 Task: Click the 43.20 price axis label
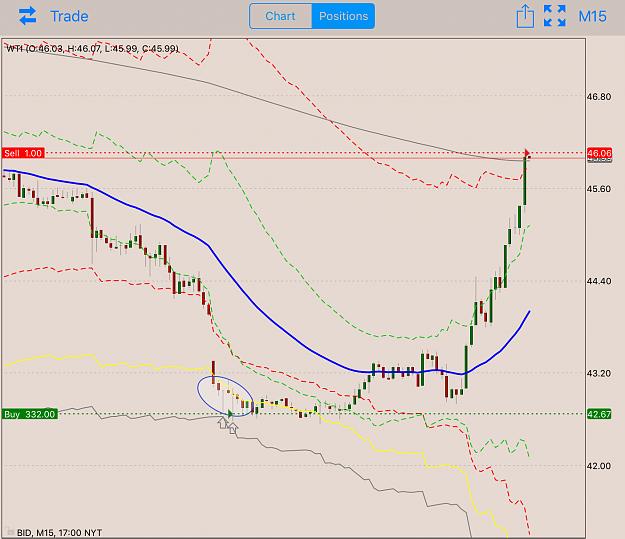point(598,374)
